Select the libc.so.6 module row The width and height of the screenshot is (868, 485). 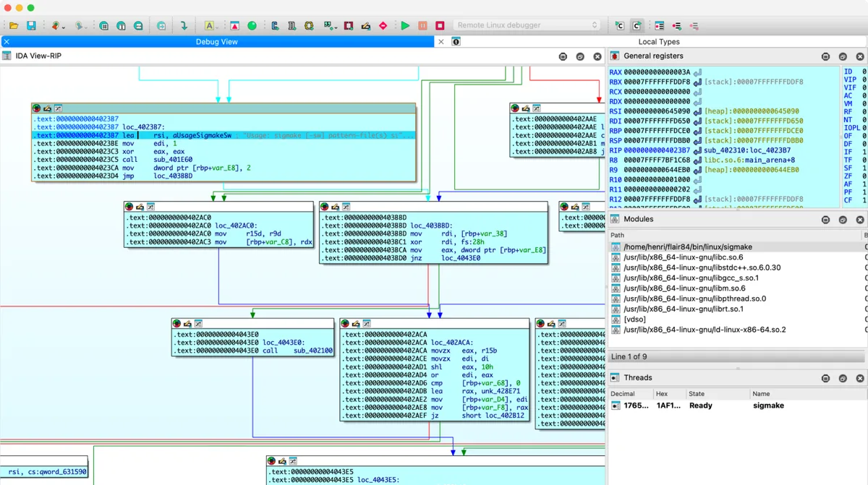pyautogui.click(x=737, y=257)
